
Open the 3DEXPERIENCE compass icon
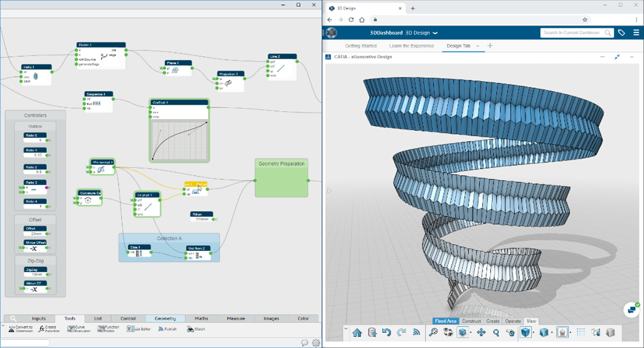click(331, 33)
